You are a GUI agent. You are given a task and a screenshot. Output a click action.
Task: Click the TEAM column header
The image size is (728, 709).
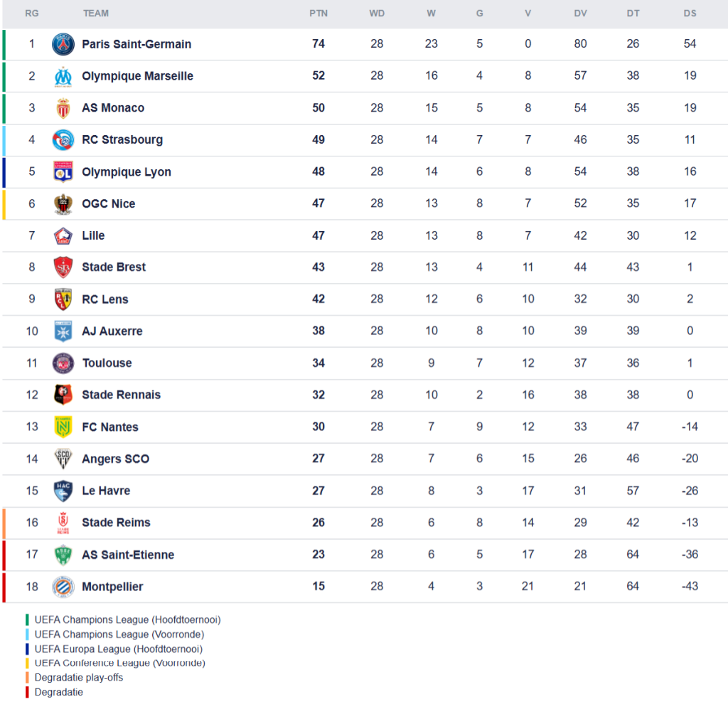pos(96,14)
